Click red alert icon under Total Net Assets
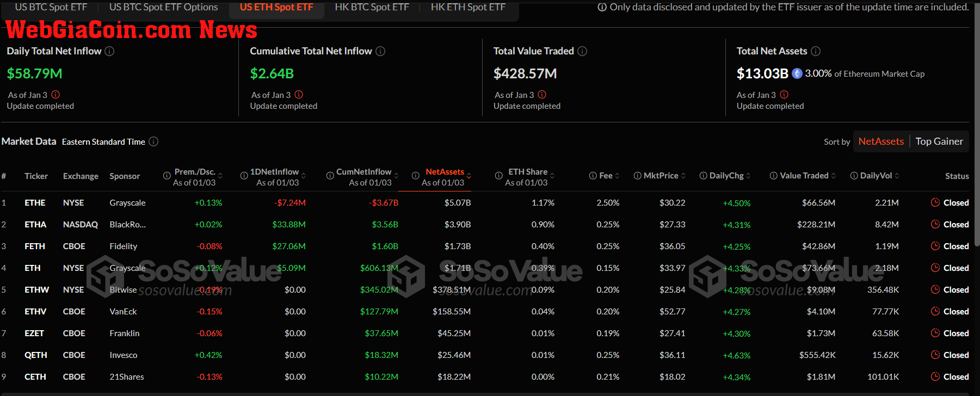Image resolution: width=980 pixels, height=396 pixels. tap(784, 95)
